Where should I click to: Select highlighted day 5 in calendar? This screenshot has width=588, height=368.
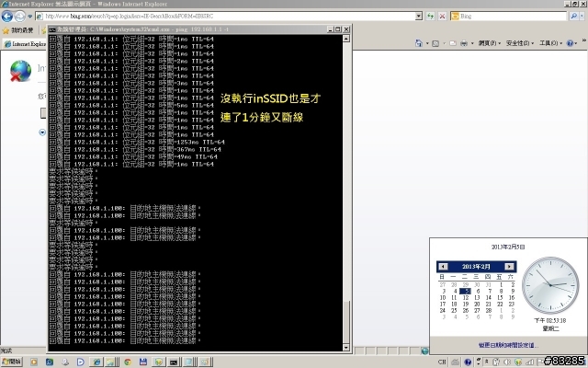pyautogui.click(x=465, y=291)
